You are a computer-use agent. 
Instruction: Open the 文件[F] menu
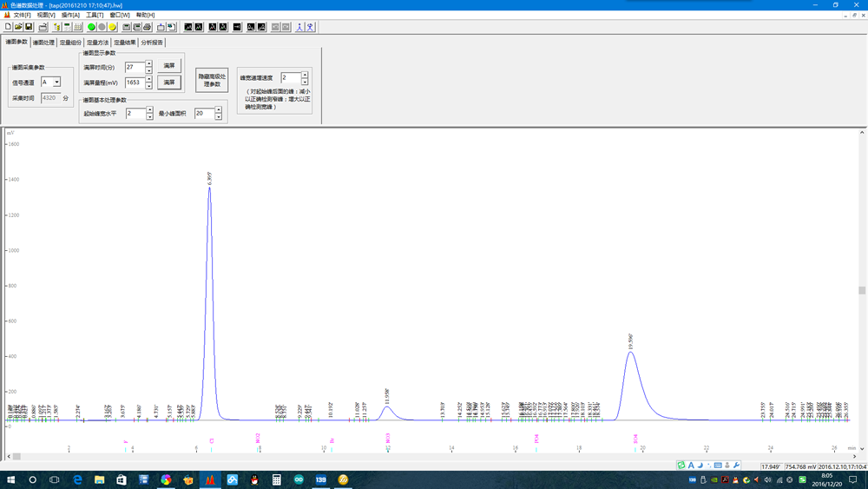click(22, 15)
